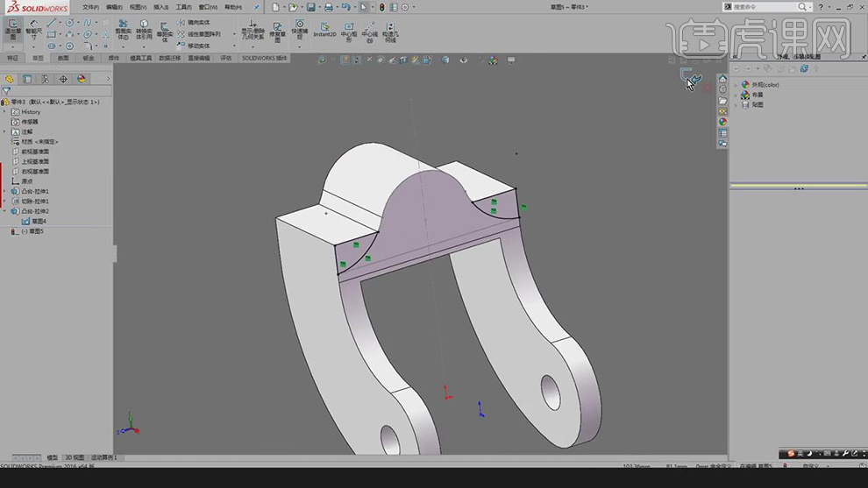Click the Print icon

(328, 7)
